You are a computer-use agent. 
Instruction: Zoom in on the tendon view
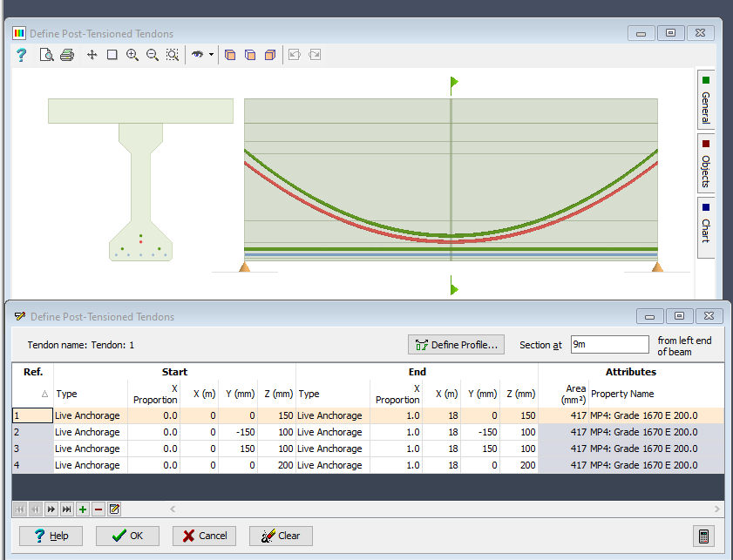(x=132, y=54)
